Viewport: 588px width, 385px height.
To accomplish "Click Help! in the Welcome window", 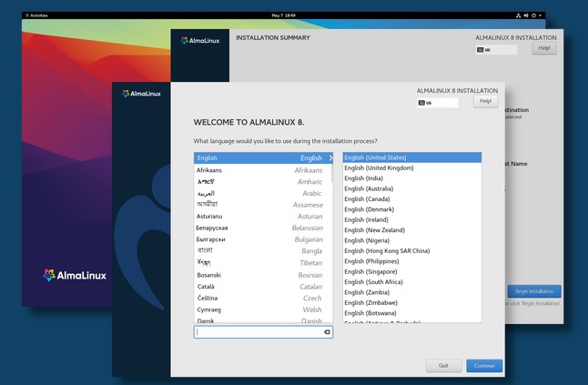I will coord(486,101).
